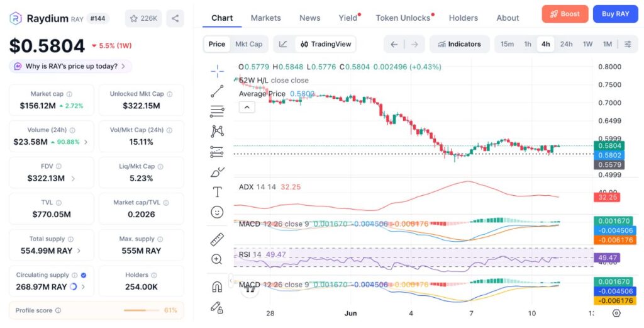Screen dimensions: 644x328
Task: Click the #144 rank badge
Action: click(97, 18)
